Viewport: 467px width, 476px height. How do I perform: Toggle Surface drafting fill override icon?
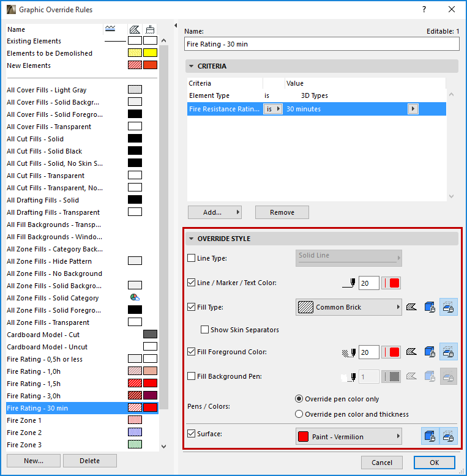tap(449, 436)
